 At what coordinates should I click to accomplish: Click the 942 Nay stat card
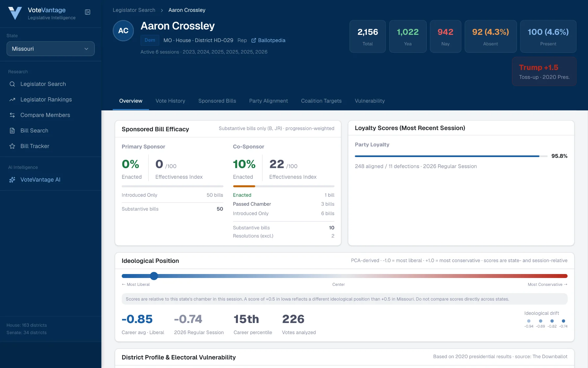(x=445, y=36)
